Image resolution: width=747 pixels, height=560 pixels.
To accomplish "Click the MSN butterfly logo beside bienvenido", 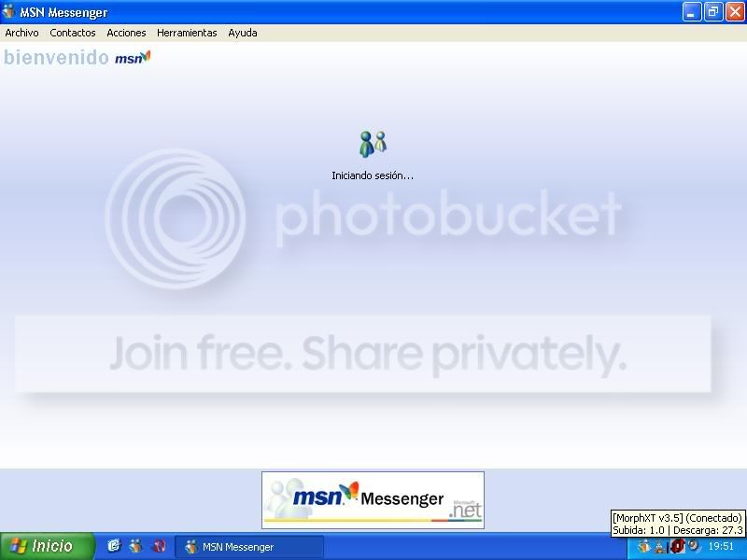I will [133, 58].
